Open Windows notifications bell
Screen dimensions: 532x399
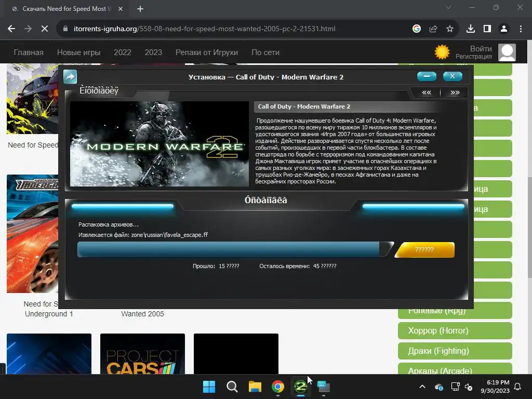518,387
